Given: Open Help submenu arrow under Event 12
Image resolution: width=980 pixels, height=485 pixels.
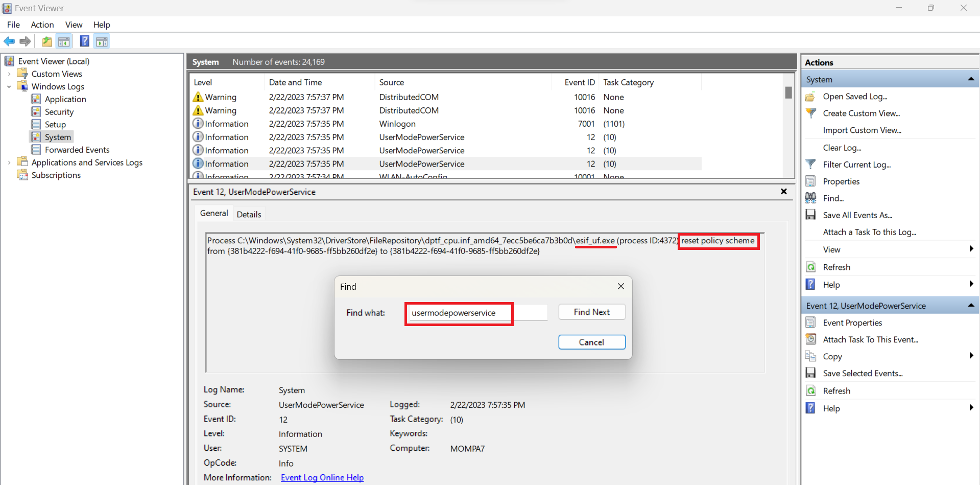Looking at the screenshot, I should pos(971,408).
